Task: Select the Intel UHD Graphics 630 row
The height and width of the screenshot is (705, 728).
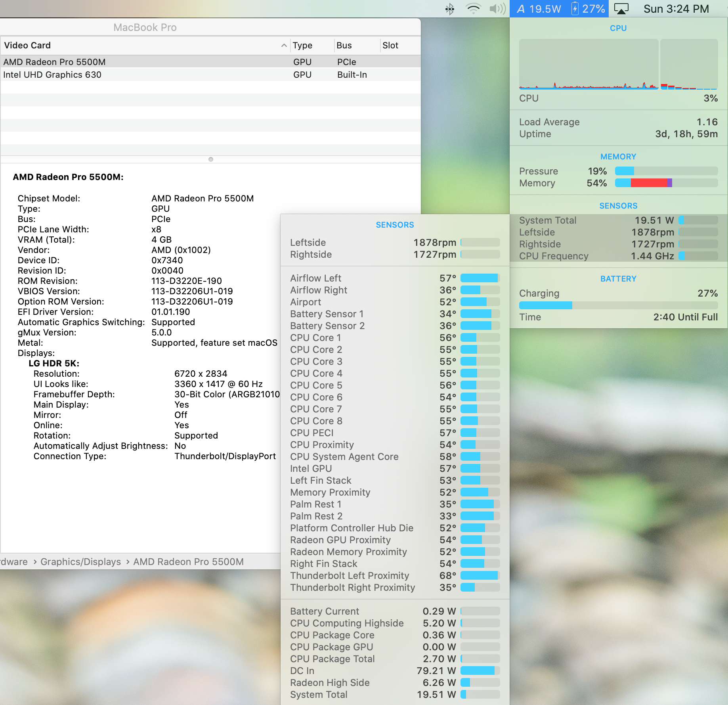Action: tap(210, 75)
